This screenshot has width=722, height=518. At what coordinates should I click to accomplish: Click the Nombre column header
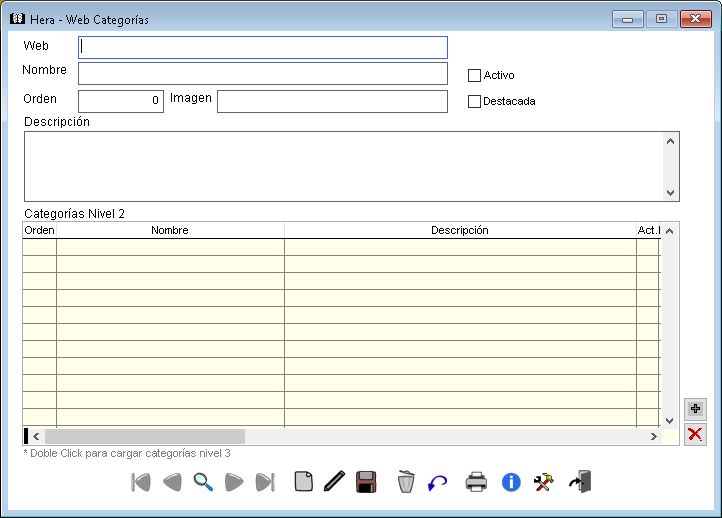(170, 230)
